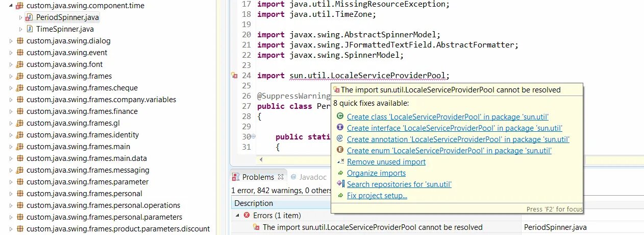Click the import javax.swing.AbstractSpinnerModel line
The image size is (644, 235).
pyautogui.click(x=349, y=35)
